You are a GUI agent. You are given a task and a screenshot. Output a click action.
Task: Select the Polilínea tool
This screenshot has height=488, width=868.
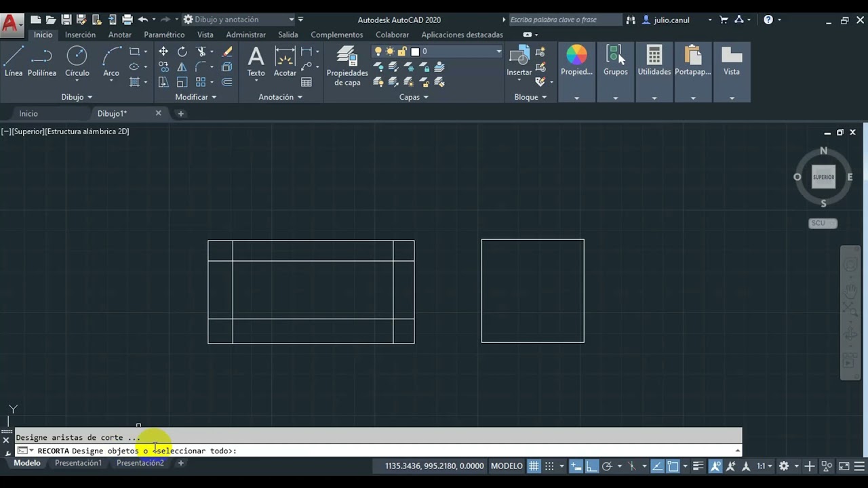42,61
